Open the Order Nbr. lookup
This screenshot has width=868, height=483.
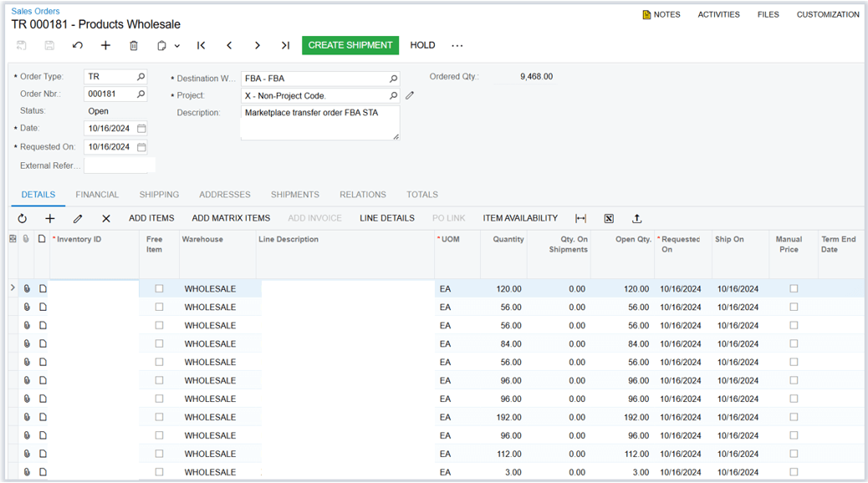[x=141, y=94]
